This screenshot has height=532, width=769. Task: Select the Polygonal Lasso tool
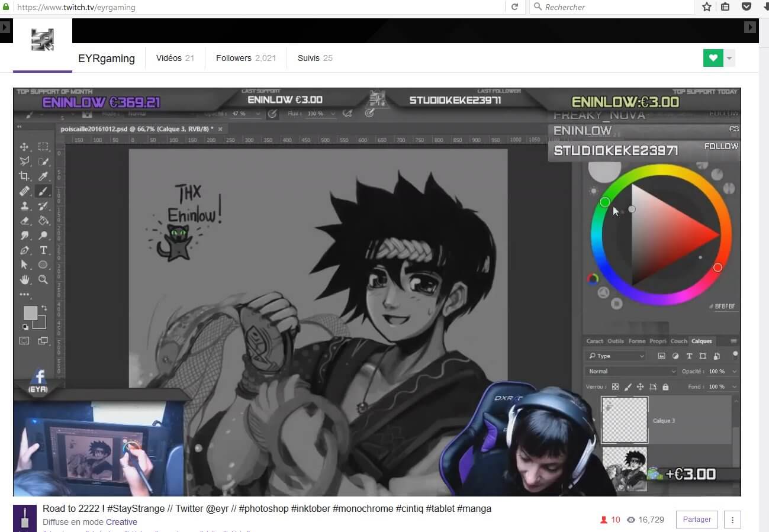point(24,162)
